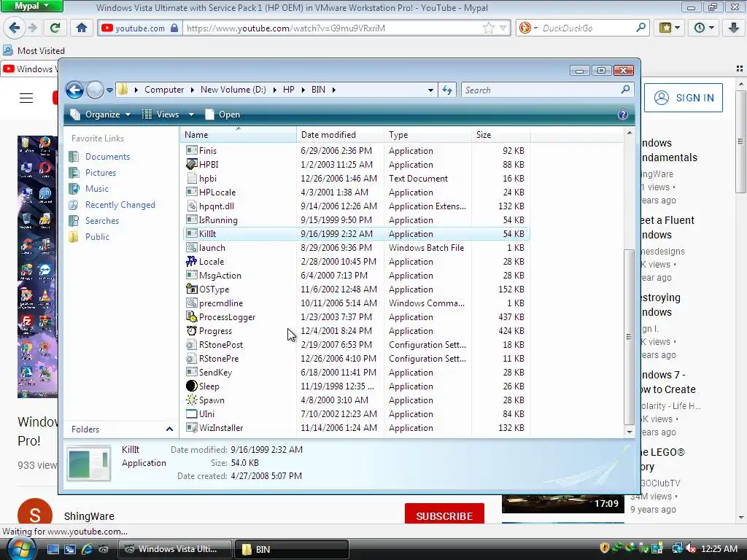Switch to BIN taskbar button
Screen dimensions: 747x560
click(292, 549)
